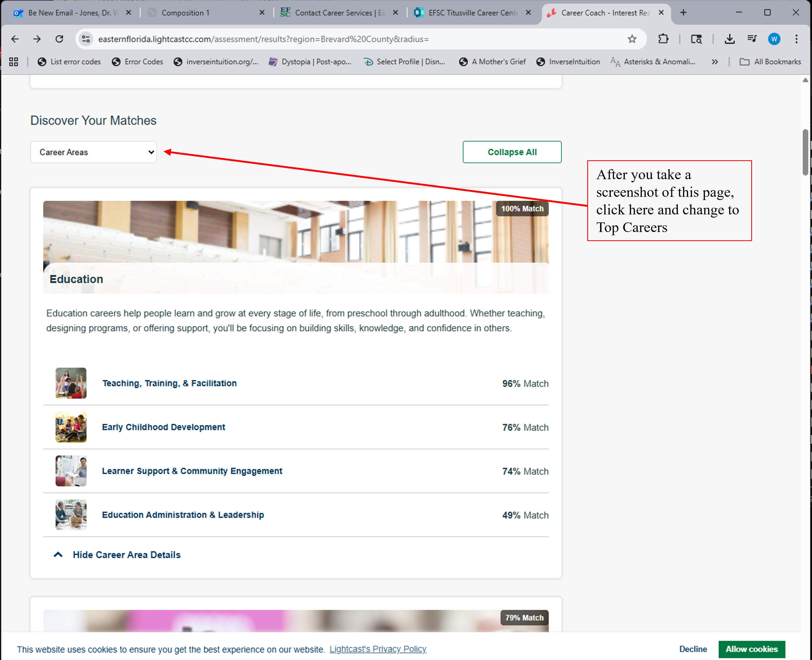Open the Chrome three-dot menu
The height and width of the screenshot is (660, 812).
click(x=797, y=39)
